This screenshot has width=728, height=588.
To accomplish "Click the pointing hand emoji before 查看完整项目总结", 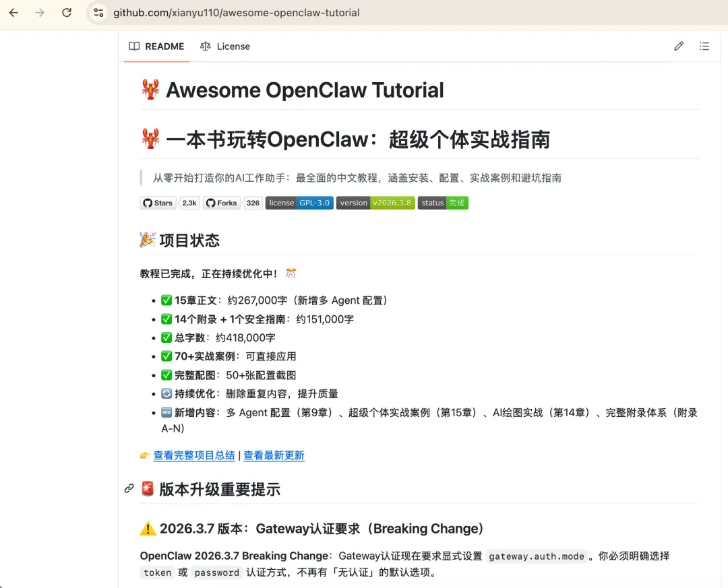I will [145, 455].
